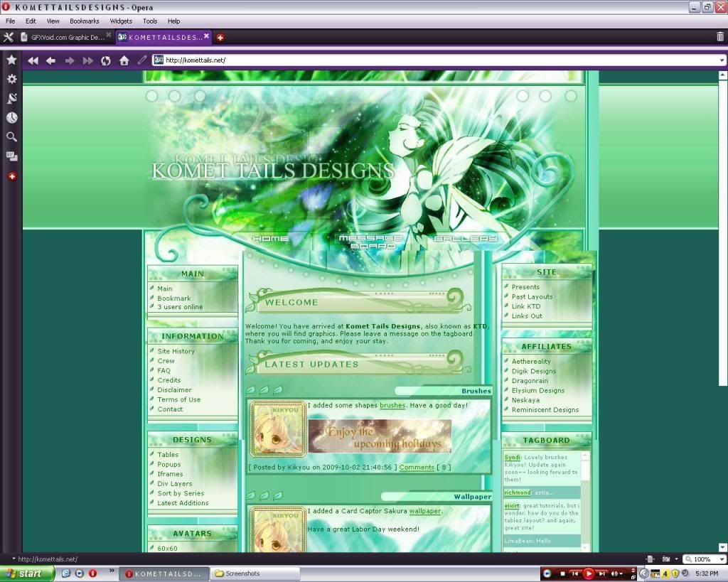Image resolution: width=728 pixels, height=582 pixels.
Task: Open the closed tabs trash can
Action: click(719, 37)
